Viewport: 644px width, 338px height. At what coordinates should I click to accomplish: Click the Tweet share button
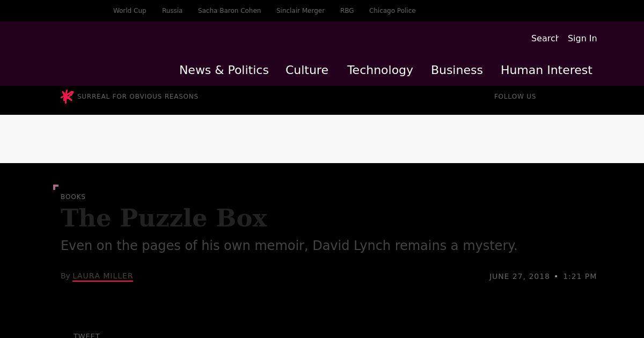[86, 335]
